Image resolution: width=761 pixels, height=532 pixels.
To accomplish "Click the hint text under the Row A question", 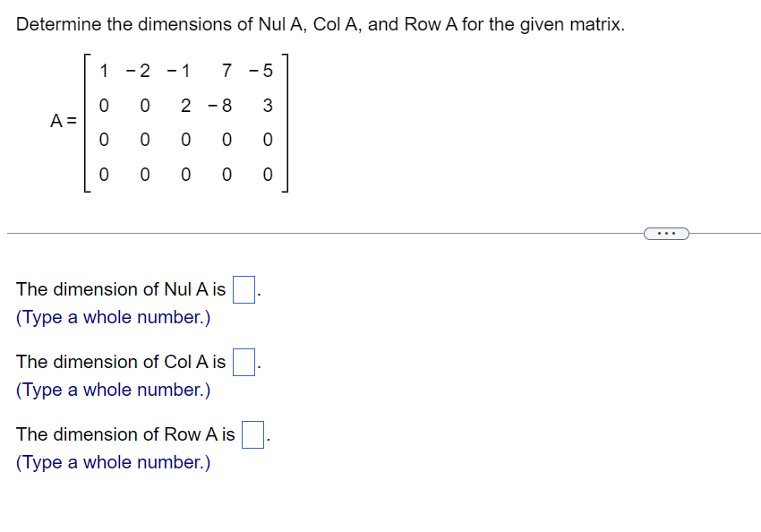I will 111,462.
